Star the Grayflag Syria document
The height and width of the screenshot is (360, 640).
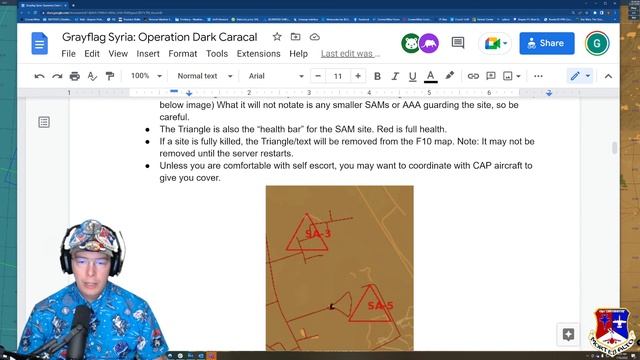pyautogui.click(x=277, y=37)
